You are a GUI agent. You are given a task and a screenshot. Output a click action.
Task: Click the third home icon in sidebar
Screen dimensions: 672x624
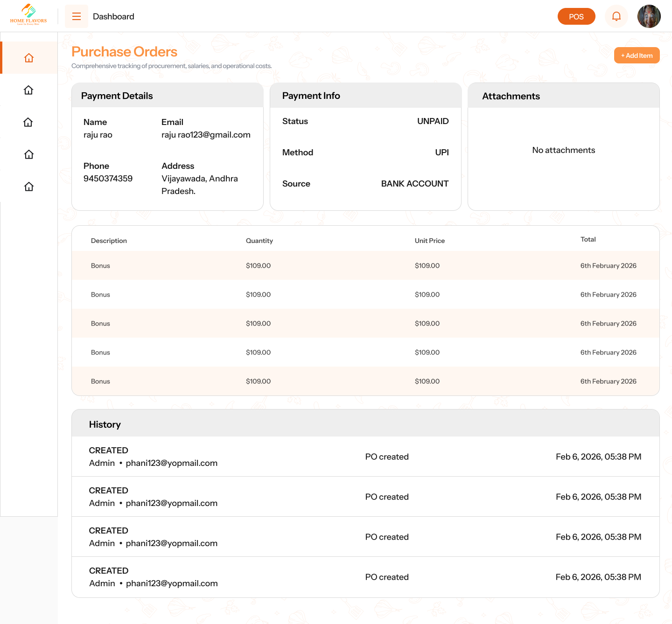pyautogui.click(x=28, y=122)
